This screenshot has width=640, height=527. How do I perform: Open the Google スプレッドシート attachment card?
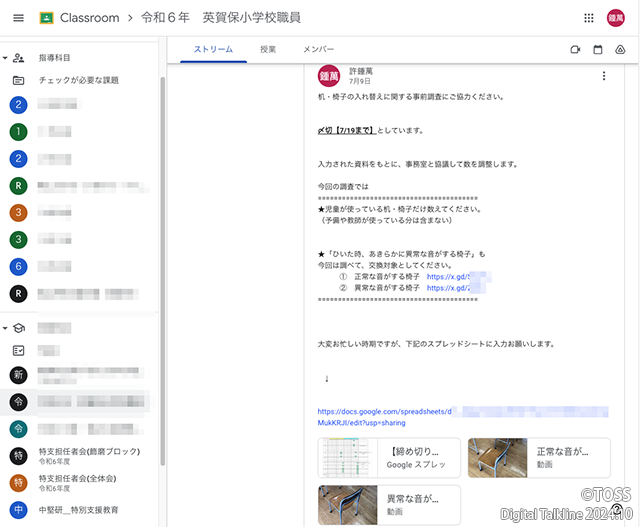pos(389,458)
